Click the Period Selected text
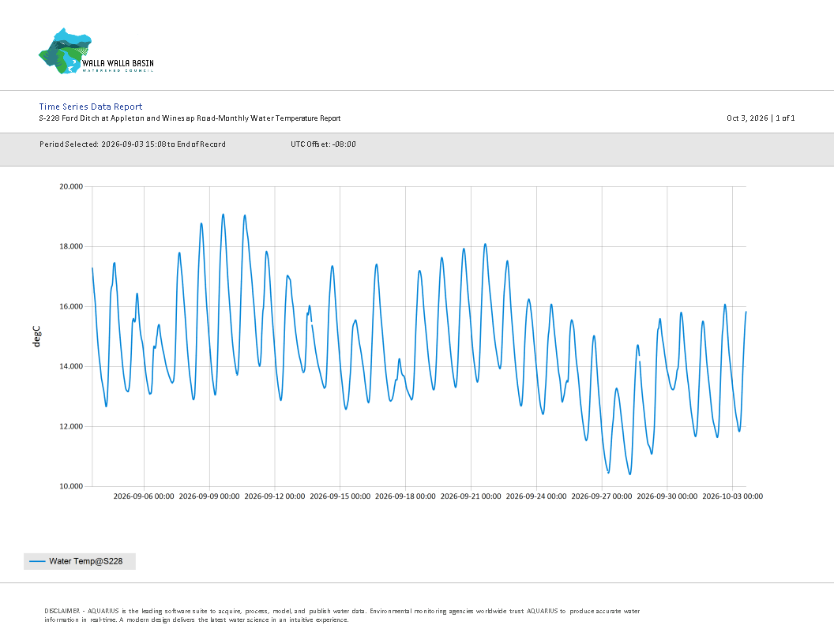The height and width of the screenshot is (644, 834). [x=133, y=144]
